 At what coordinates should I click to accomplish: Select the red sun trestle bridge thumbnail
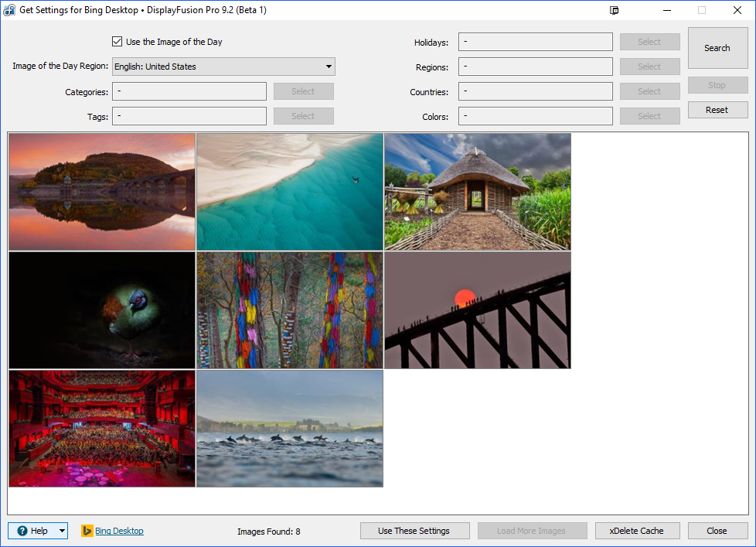point(478,310)
